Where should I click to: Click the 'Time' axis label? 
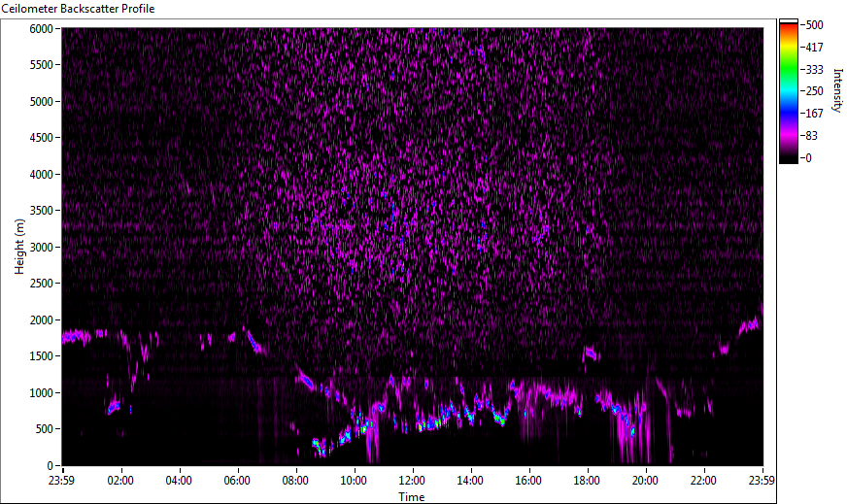point(412,497)
